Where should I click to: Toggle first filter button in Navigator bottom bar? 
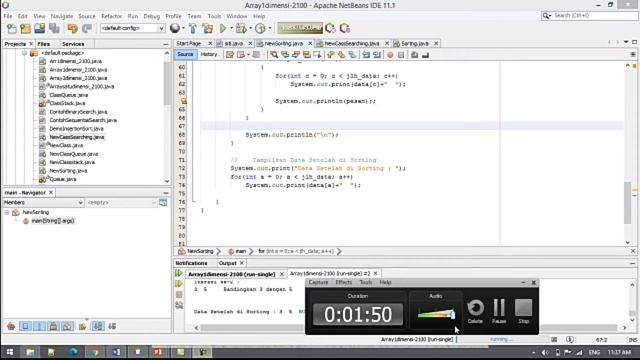click(x=25, y=326)
